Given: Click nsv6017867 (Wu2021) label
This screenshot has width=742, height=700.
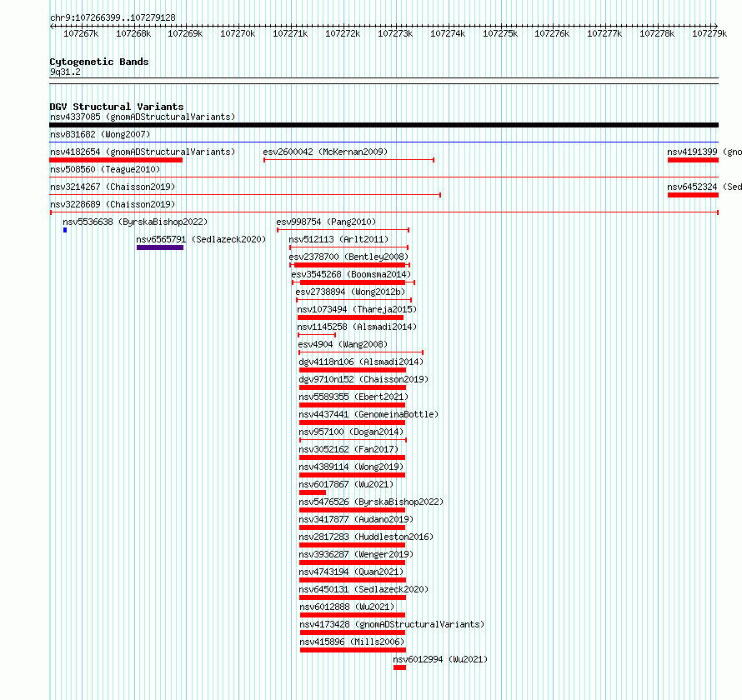Looking at the screenshot, I should tap(346, 484).
